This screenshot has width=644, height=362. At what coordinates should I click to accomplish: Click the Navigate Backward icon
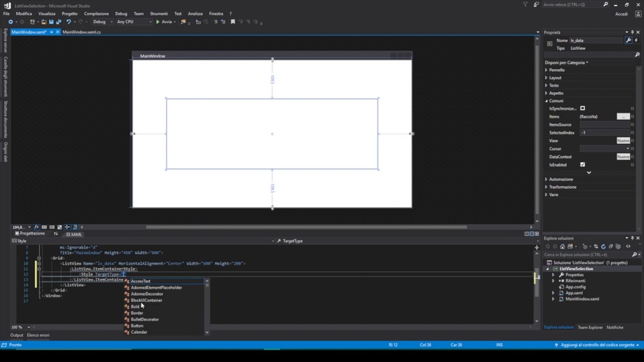tap(11, 22)
